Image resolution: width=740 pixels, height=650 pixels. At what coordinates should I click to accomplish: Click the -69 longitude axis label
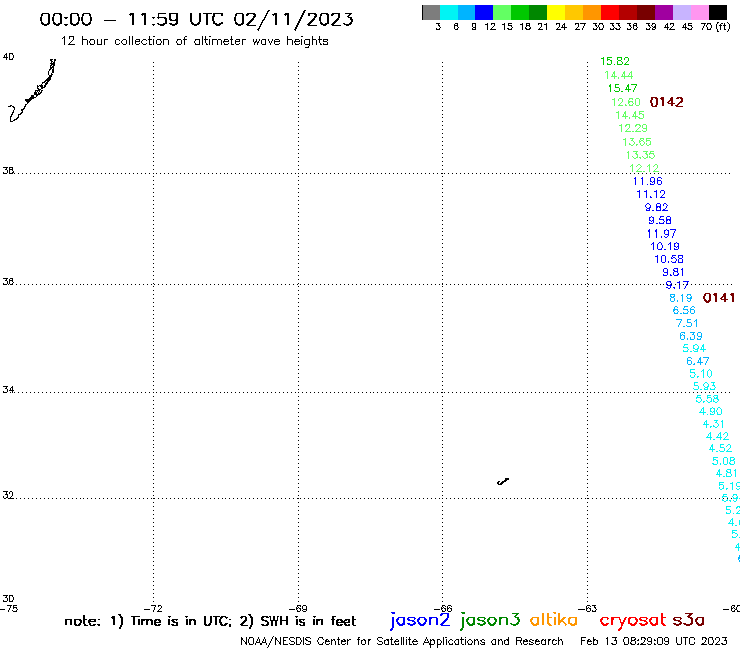(298, 608)
